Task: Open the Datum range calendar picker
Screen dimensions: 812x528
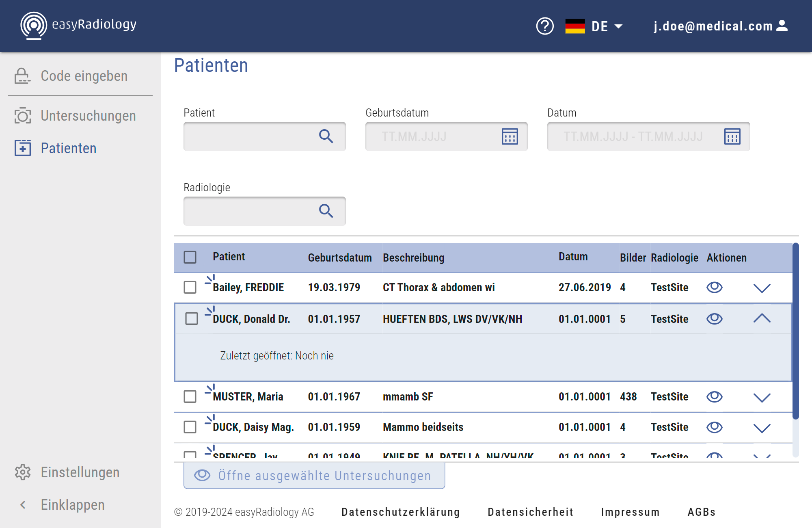Action: click(732, 136)
